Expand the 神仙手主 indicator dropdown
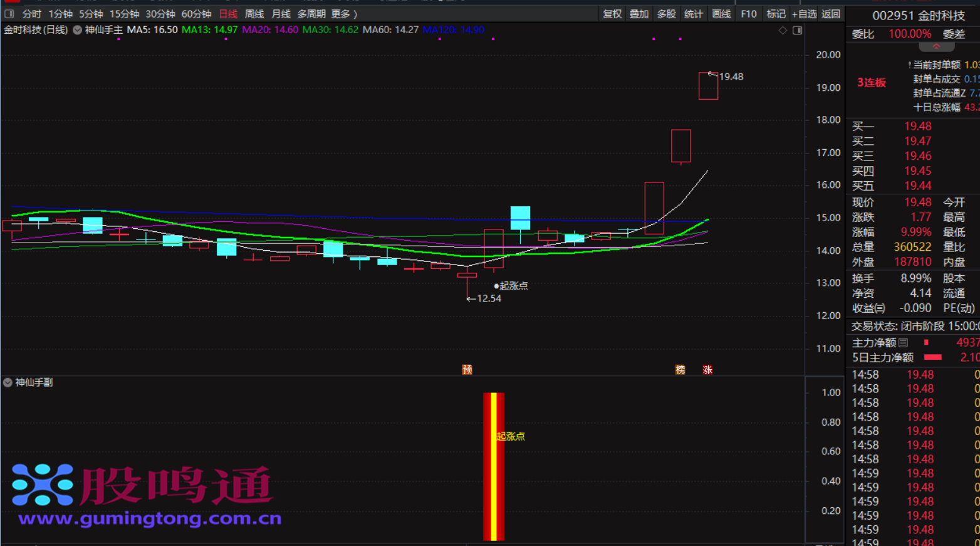980x546 pixels. click(x=77, y=30)
